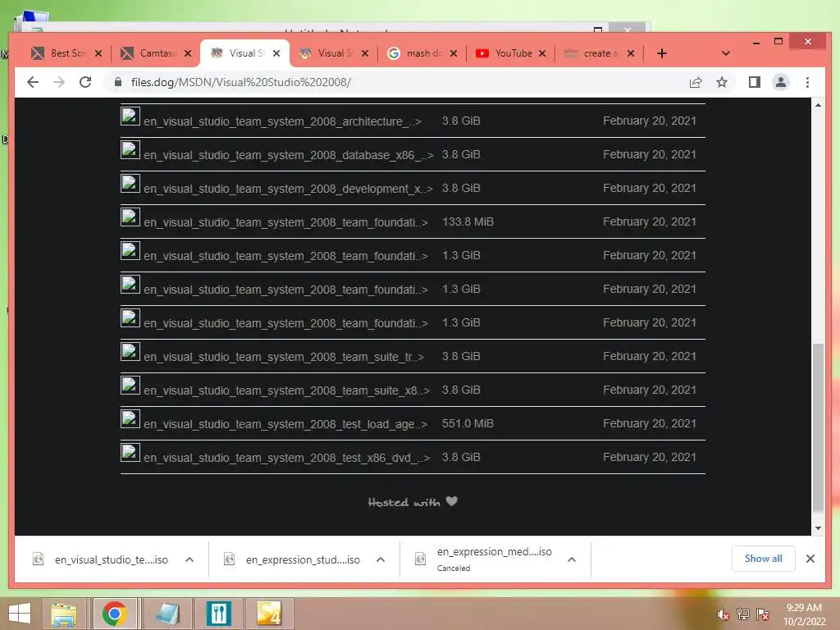Close the mash dc tab

[x=454, y=53]
